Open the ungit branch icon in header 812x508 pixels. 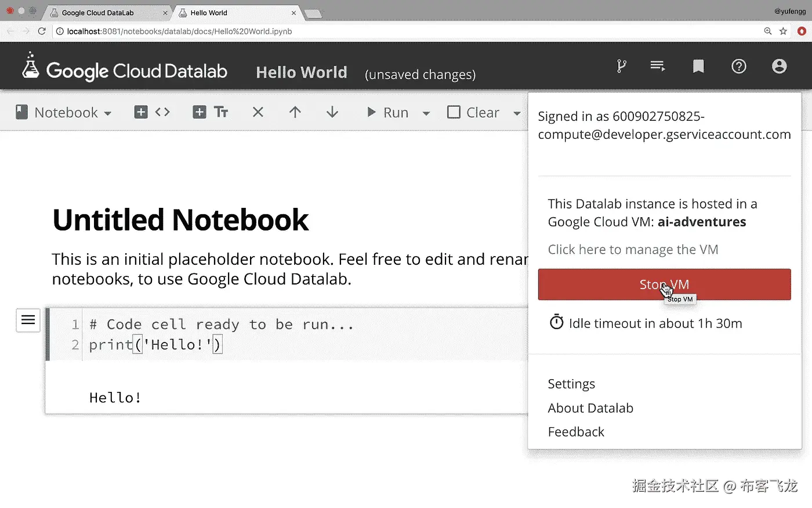pos(621,66)
